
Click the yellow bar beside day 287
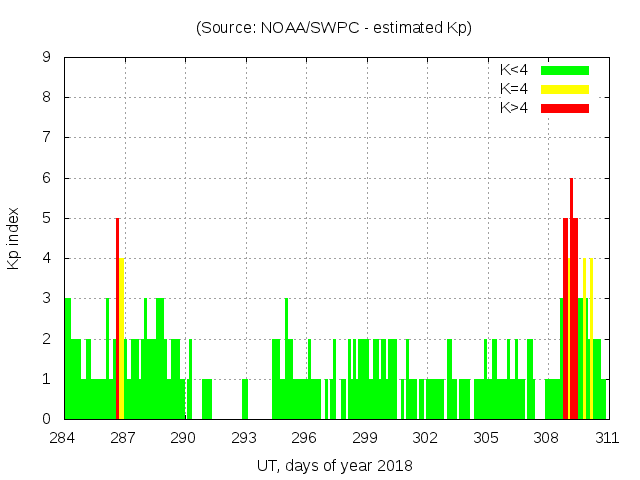click(122, 340)
